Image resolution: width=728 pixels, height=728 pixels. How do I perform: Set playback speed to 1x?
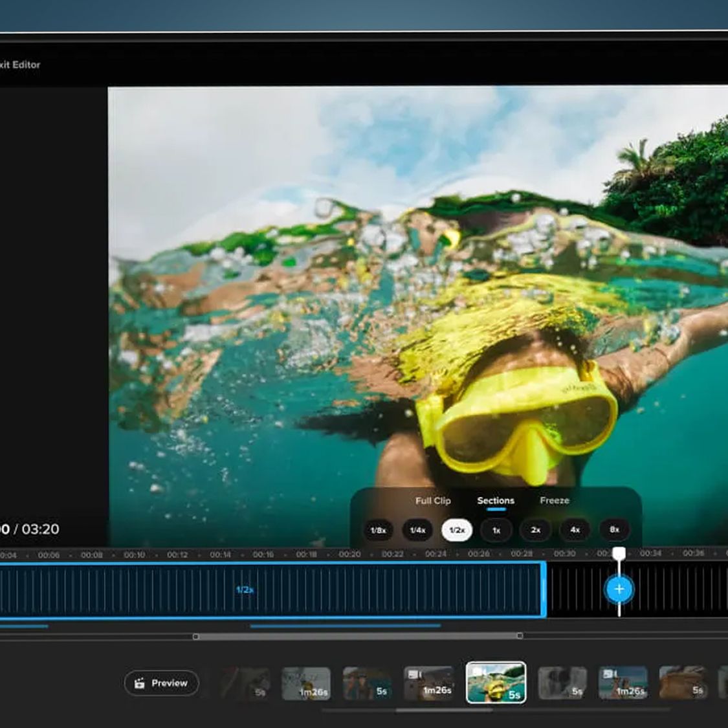pyautogui.click(x=496, y=530)
